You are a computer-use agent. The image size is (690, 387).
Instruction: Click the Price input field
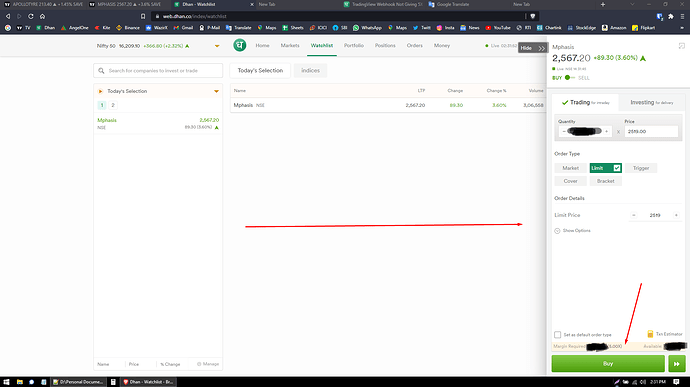651,132
